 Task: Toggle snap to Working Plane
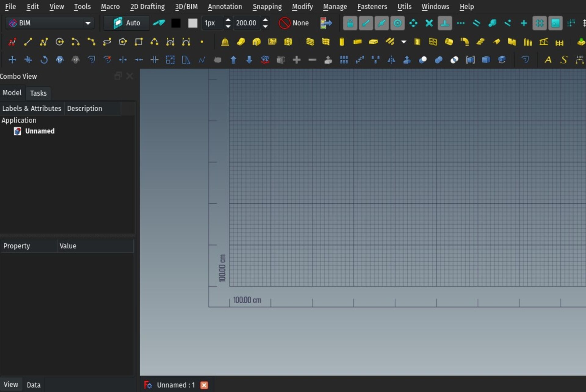(x=555, y=23)
